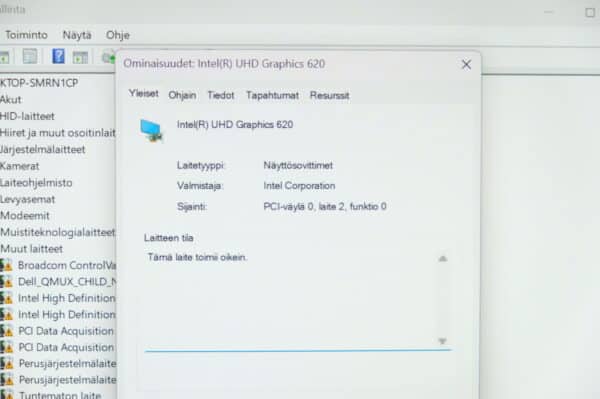The width and height of the screenshot is (600, 399).
Task: Click the Ominaisuudet dialog title text
Action: [224, 64]
